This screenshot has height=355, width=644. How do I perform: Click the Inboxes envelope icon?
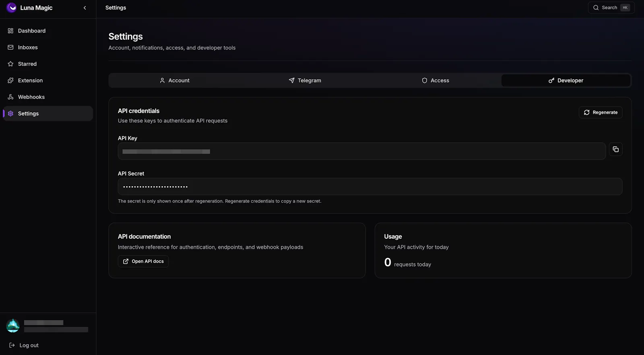point(10,47)
